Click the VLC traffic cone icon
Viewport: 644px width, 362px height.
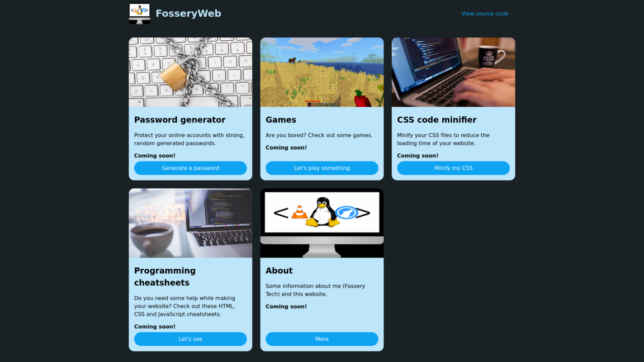coord(300,212)
